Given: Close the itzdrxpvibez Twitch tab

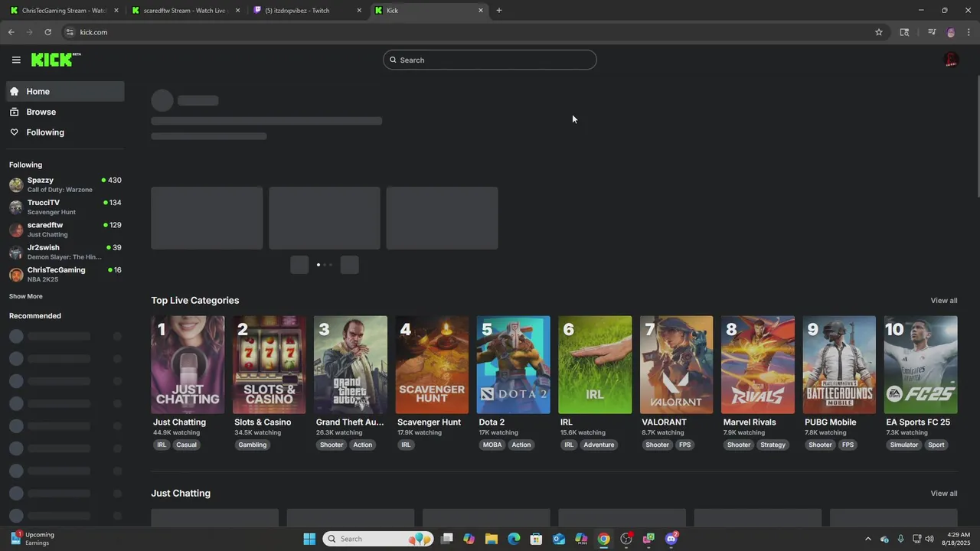Looking at the screenshot, I should (x=359, y=11).
